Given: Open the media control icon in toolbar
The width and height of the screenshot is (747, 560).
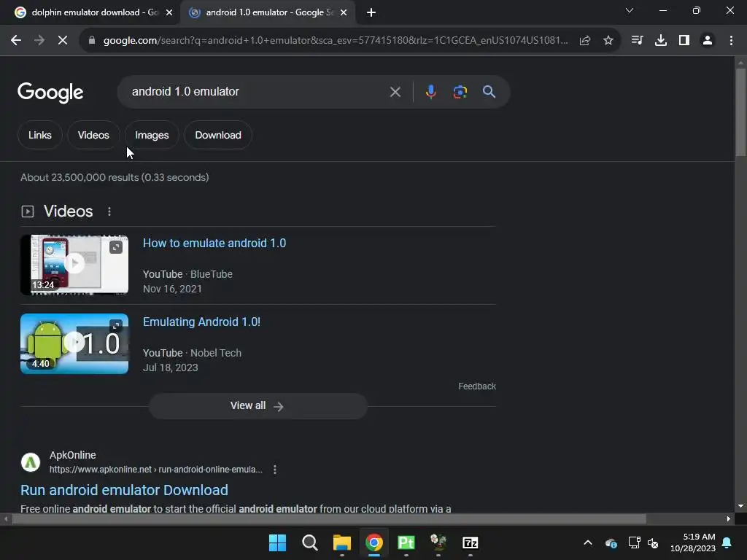Looking at the screenshot, I should tap(637, 41).
